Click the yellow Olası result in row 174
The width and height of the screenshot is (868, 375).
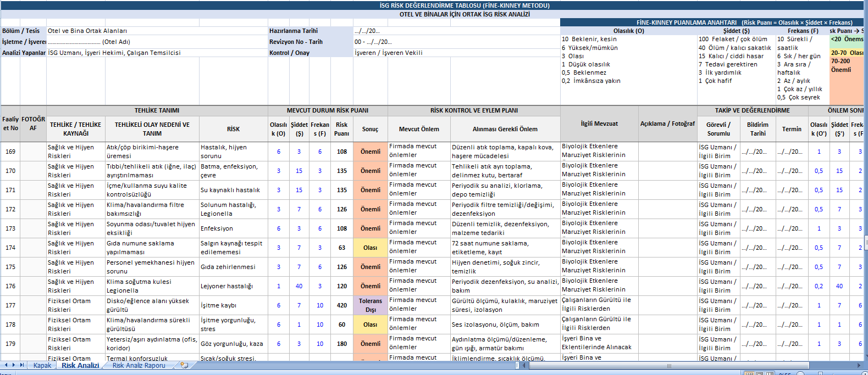tap(370, 248)
